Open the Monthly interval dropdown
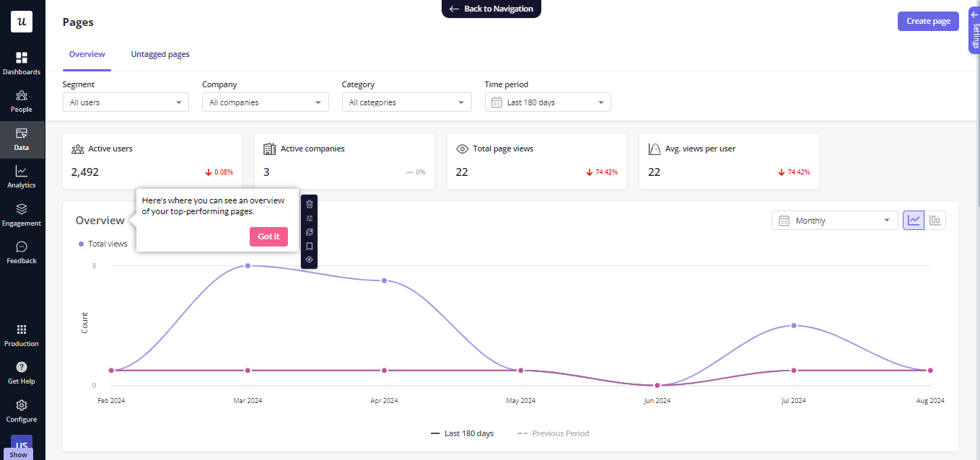980x460 pixels. click(x=835, y=221)
